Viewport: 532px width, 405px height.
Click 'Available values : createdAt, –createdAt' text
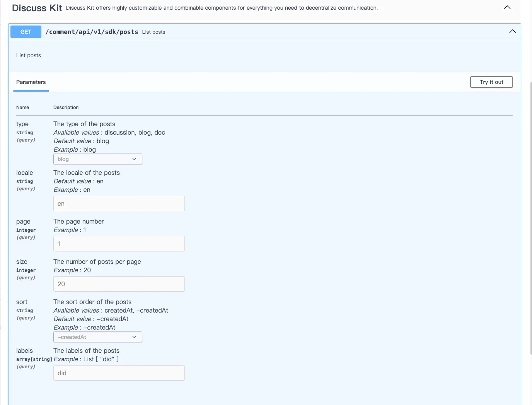pos(111,310)
